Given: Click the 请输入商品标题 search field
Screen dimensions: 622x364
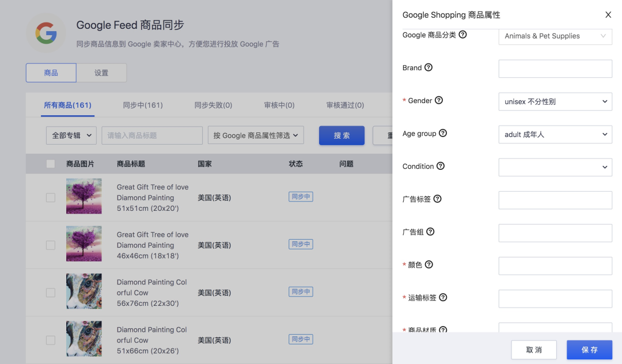Looking at the screenshot, I should pos(152,135).
